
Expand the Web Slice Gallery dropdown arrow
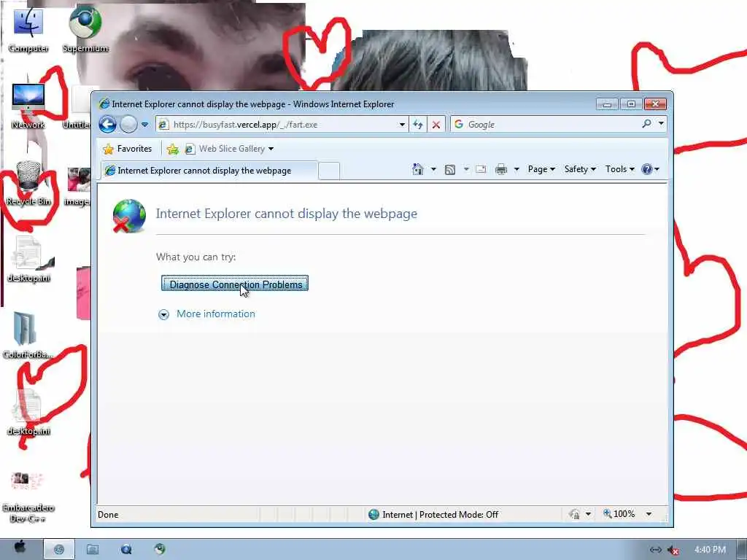click(271, 149)
